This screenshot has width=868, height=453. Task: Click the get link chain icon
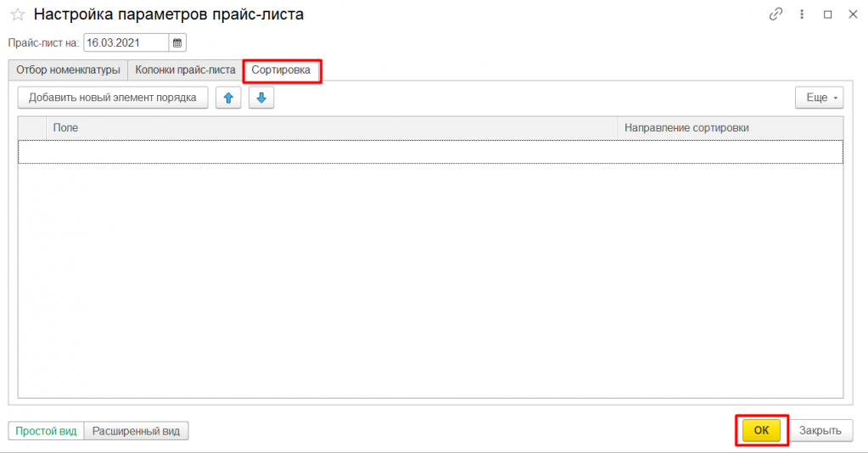point(775,14)
